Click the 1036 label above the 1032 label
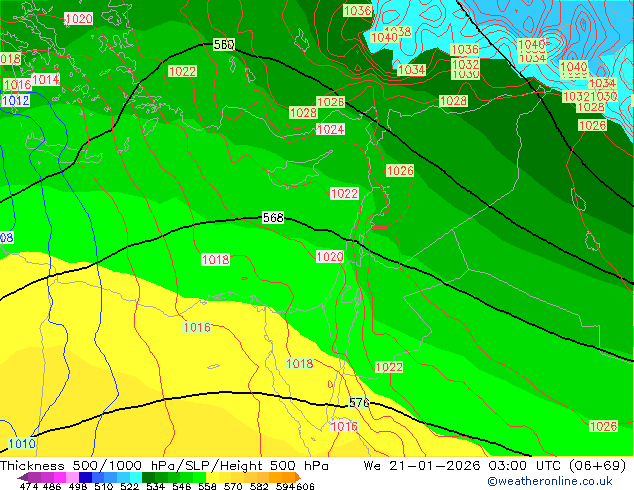 pyautogui.click(x=465, y=50)
